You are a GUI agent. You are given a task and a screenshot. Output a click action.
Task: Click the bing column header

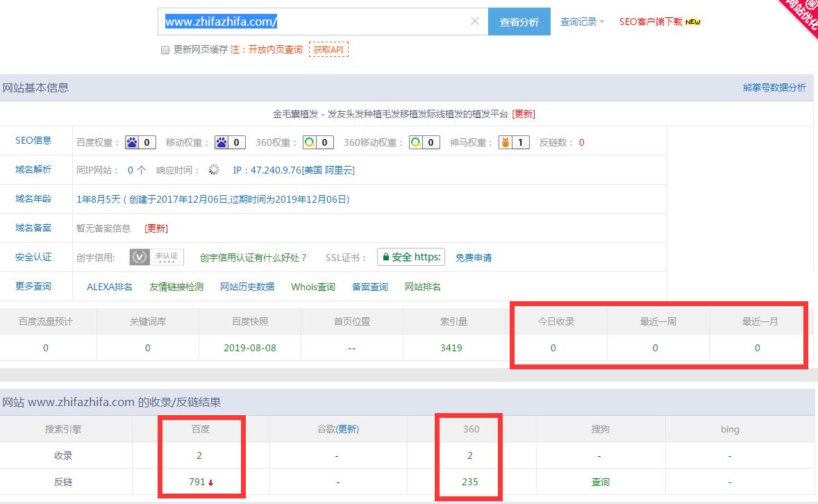730,430
